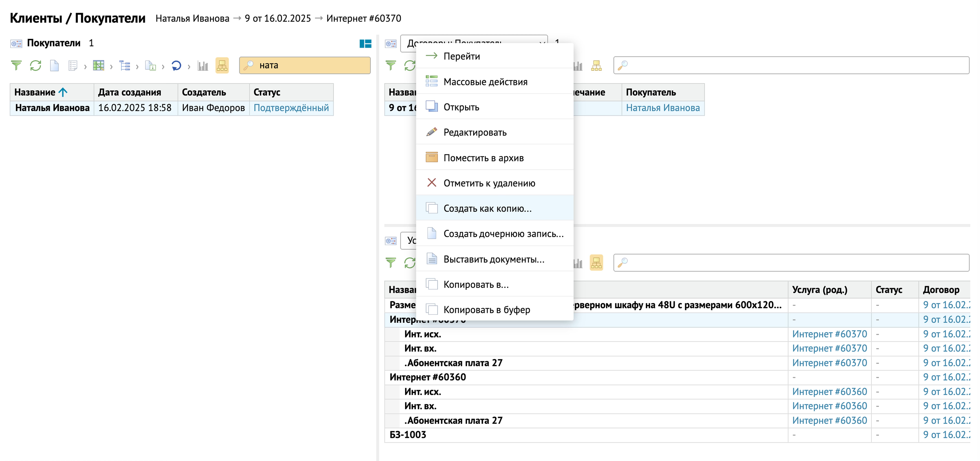This screenshot has height=461, width=980.
Task: Click the Договор column header
Action: (x=944, y=290)
